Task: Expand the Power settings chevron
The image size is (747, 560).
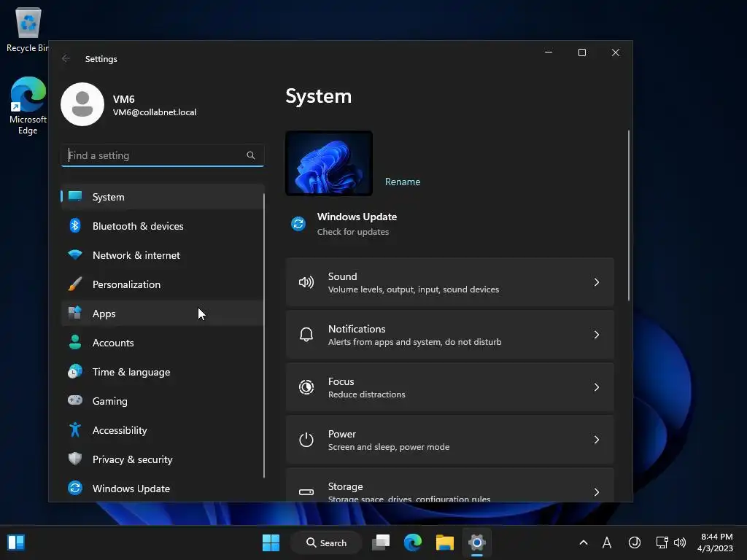Action: (597, 440)
